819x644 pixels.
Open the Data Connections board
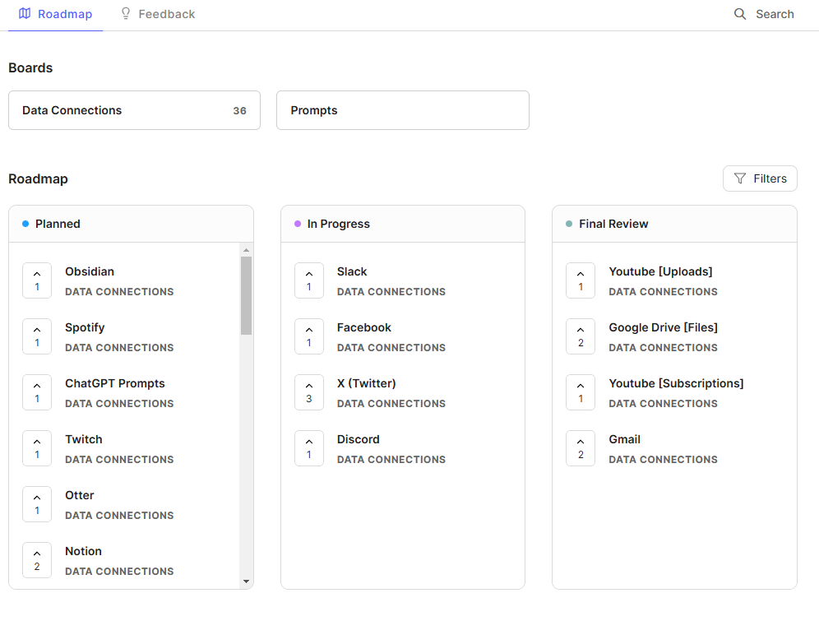coord(134,110)
